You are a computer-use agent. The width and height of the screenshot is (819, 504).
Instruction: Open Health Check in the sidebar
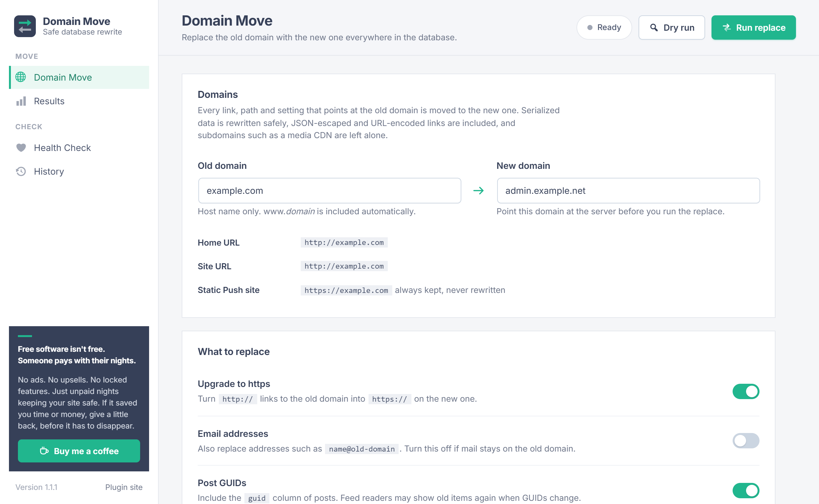[x=79, y=148]
